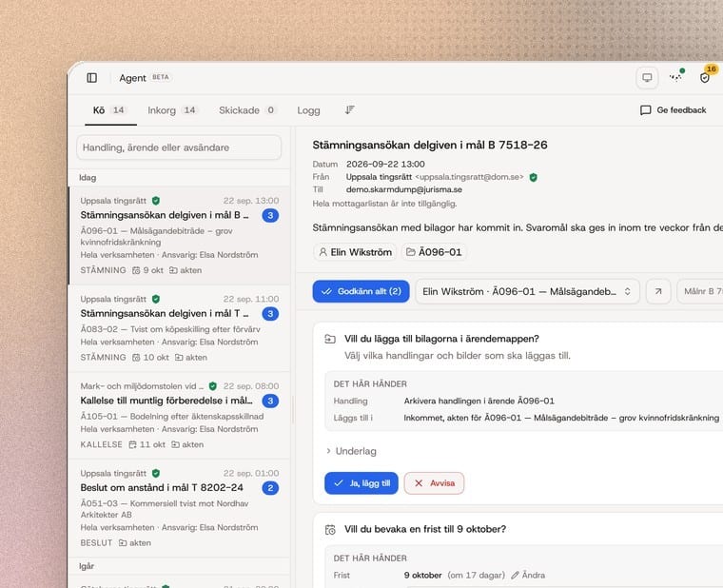
Task: Click text Å105-01 — Bodelning efter äktenskapsskillnad
Action: 172,417
